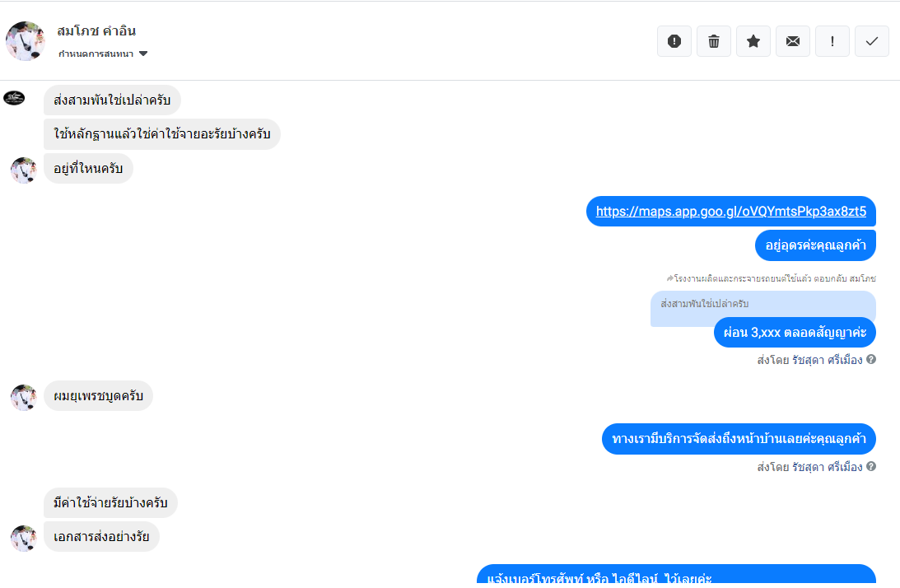Star this conversation as follow-up
The width and height of the screenshot is (900, 588).
click(x=753, y=41)
